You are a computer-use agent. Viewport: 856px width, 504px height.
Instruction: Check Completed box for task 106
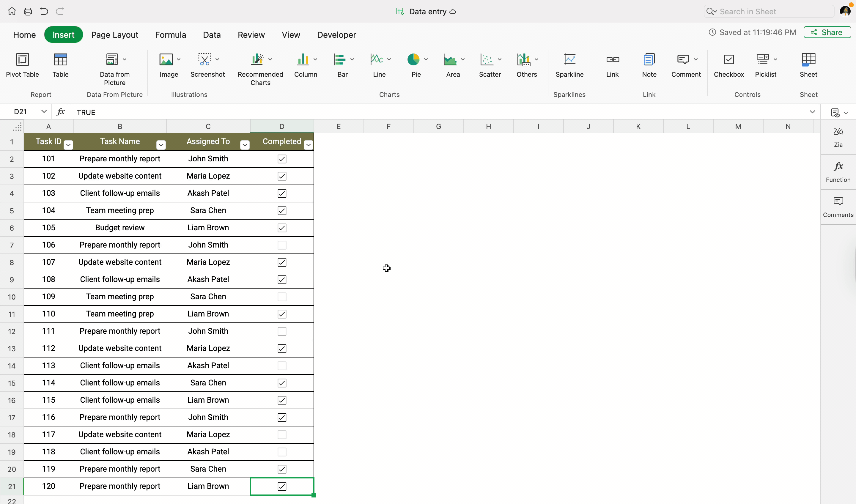[x=282, y=245]
